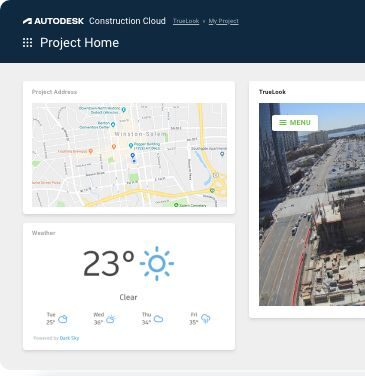Screen dimensions: 365x376
Task: Click the sun icon for current weather
Action: click(x=157, y=264)
